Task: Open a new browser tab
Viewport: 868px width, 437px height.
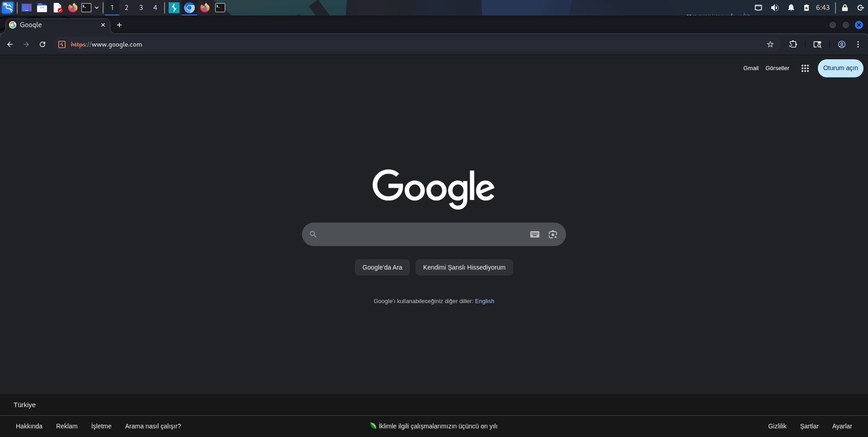Action: tap(119, 25)
